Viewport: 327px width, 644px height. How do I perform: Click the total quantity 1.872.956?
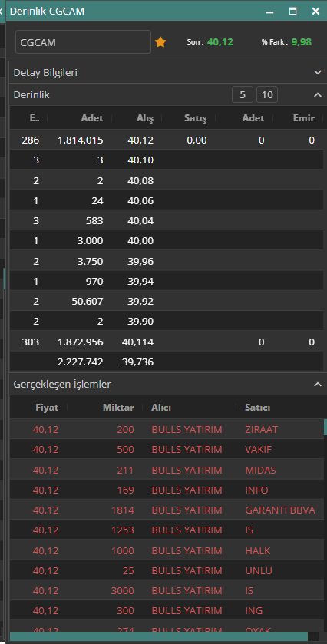pyautogui.click(x=81, y=342)
